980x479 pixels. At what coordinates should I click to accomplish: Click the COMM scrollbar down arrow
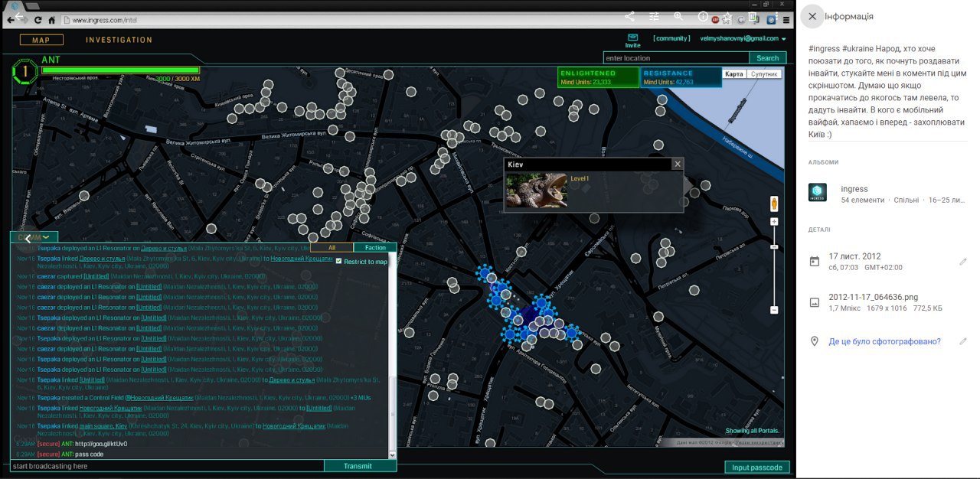pyautogui.click(x=393, y=455)
